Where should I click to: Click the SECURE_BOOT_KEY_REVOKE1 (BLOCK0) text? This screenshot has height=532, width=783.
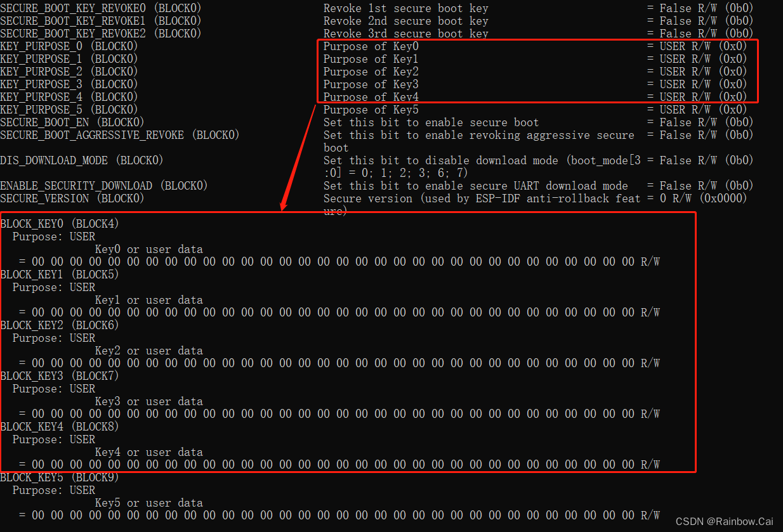(x=100, y=21)
